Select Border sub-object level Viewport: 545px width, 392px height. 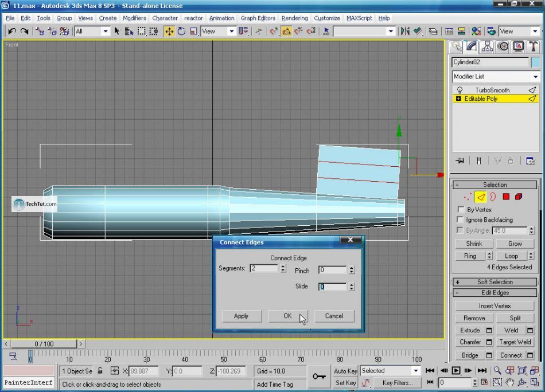click(493, 197)
